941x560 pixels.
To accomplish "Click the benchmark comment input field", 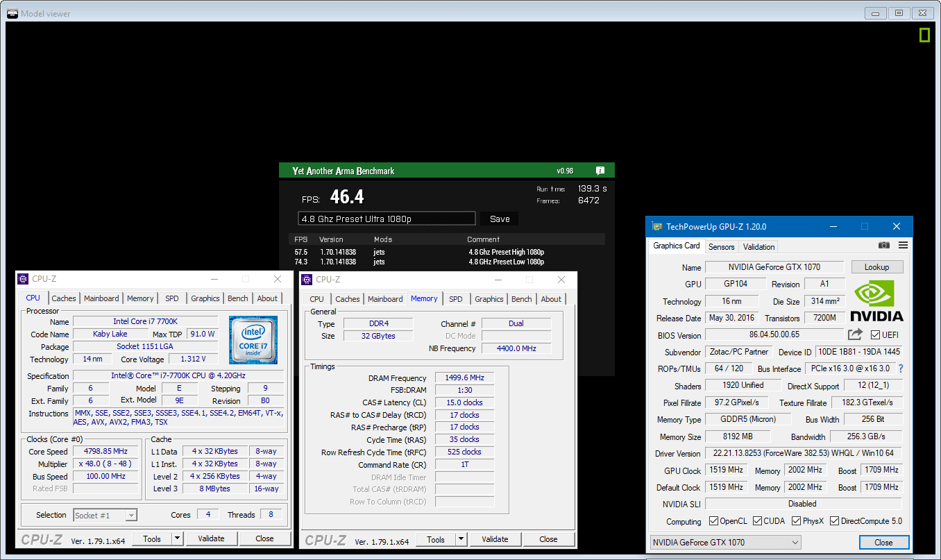I will [387, 219].
